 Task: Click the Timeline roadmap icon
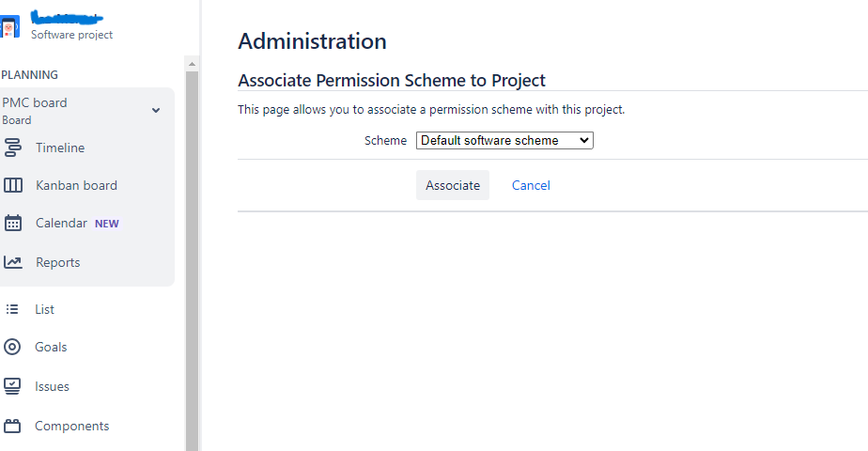coord(13,148)
